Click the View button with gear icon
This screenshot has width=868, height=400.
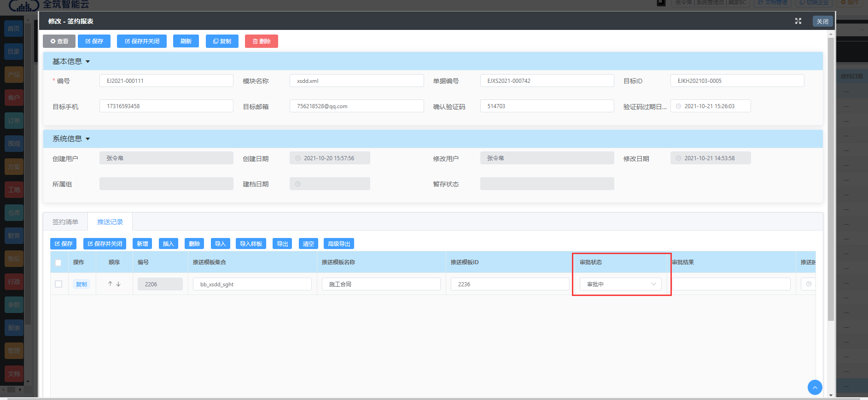point(59,41)
